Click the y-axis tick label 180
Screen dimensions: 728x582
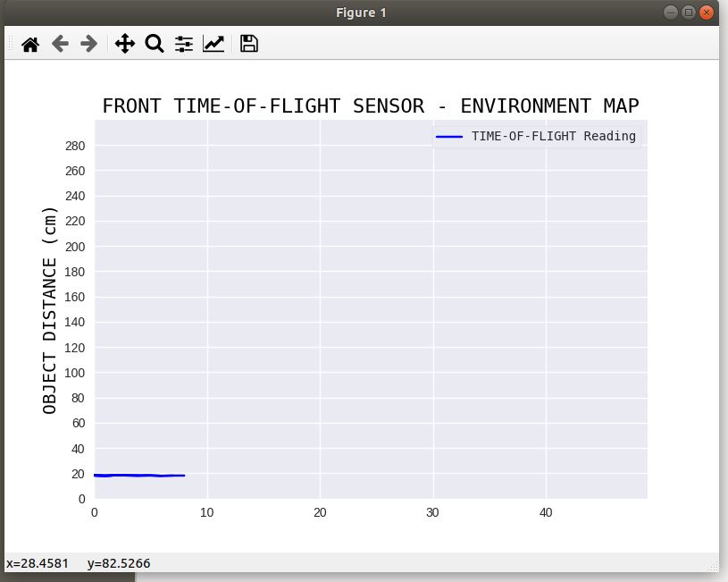[75, 272]
